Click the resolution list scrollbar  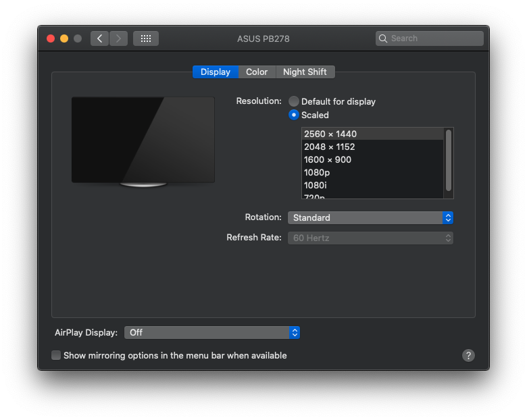pos(449,160)
